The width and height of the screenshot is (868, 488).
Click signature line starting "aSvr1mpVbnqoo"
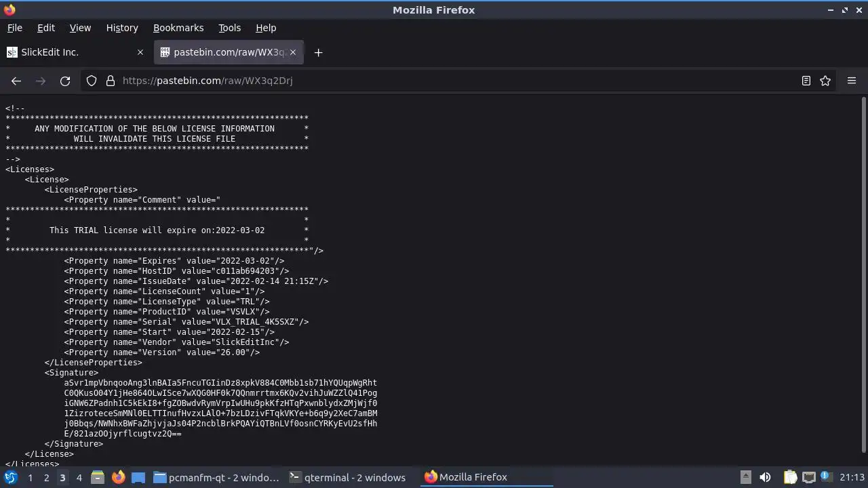click(x=220, y=383)
